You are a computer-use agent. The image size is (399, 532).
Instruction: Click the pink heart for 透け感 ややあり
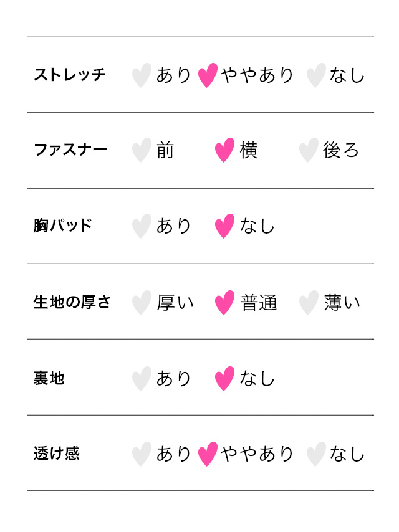click(208, 454)
